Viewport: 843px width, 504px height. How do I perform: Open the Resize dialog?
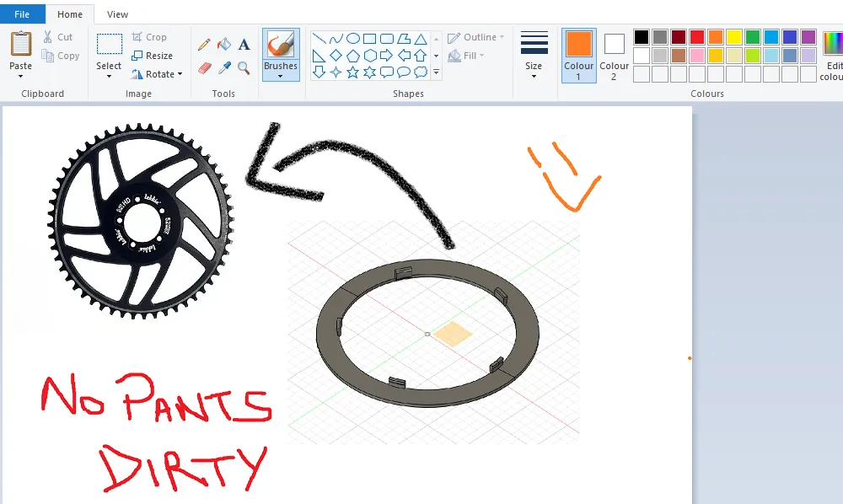click(x=152, y=56)
